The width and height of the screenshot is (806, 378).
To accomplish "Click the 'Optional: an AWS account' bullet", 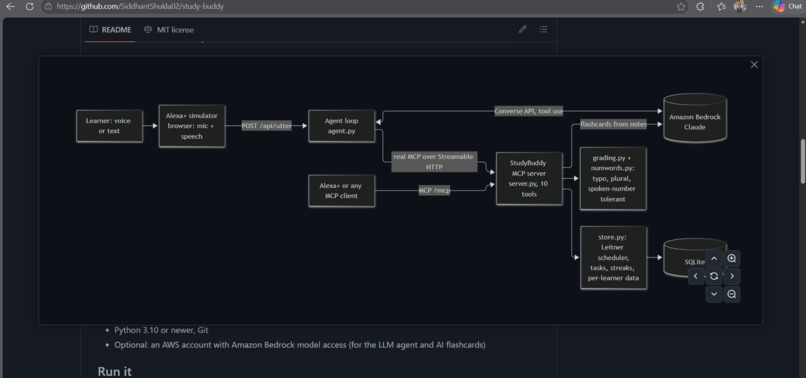I will tap(300, 345).
